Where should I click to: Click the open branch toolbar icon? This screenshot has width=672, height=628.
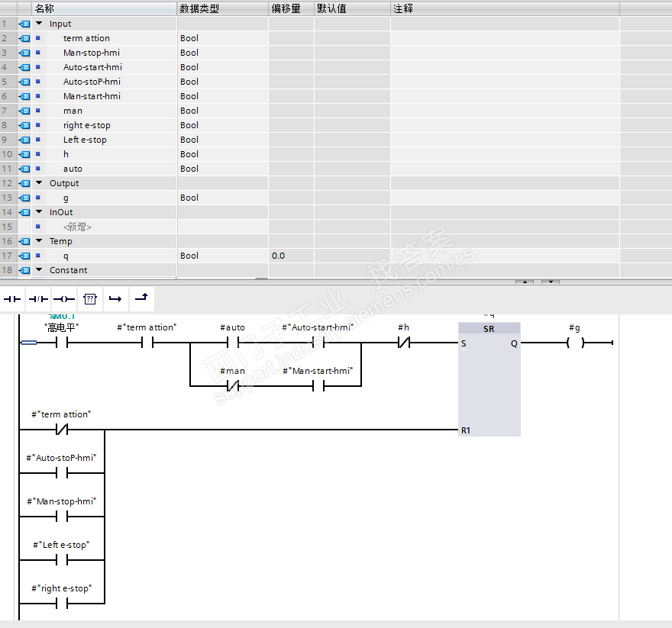click(x=115, y=299)
